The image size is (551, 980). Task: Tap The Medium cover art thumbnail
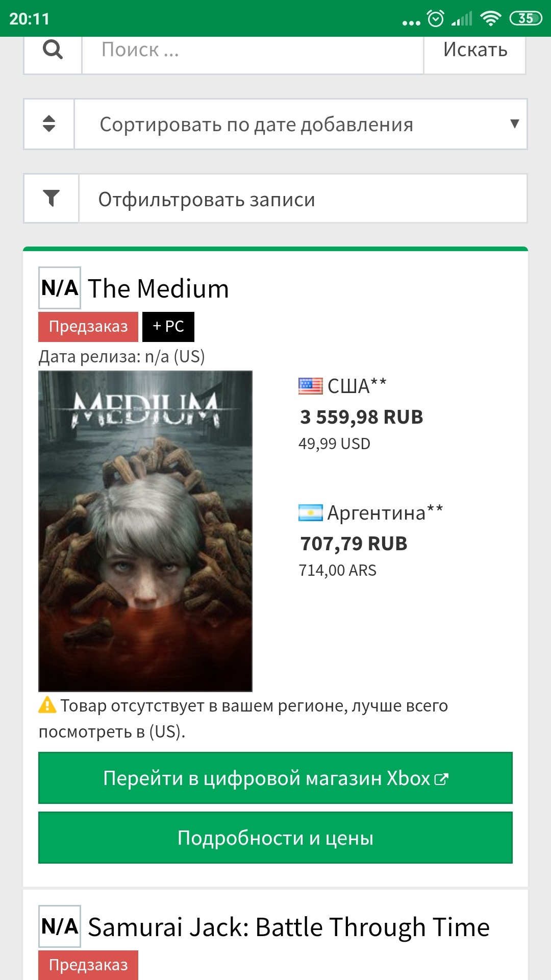(x=145, y=531)
